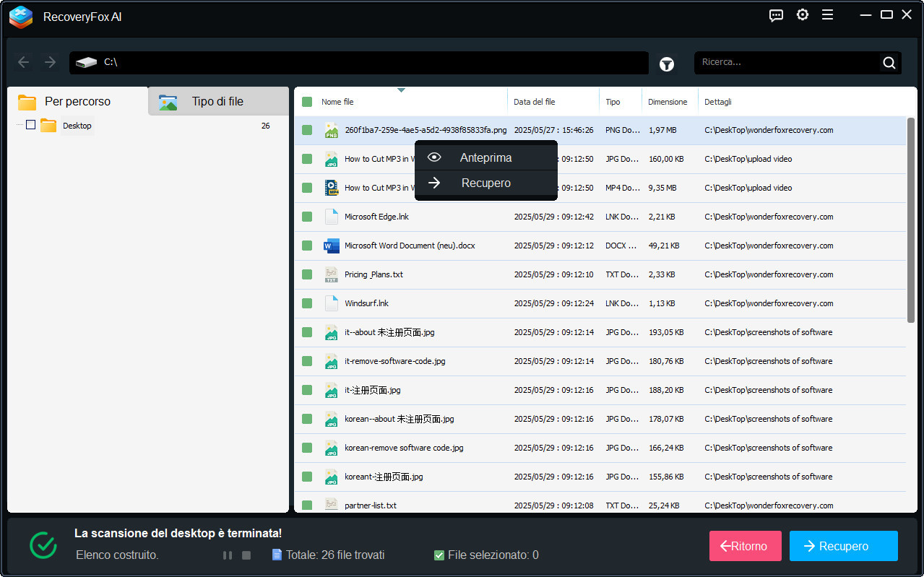Click the Word document file icon

(332, 246)
